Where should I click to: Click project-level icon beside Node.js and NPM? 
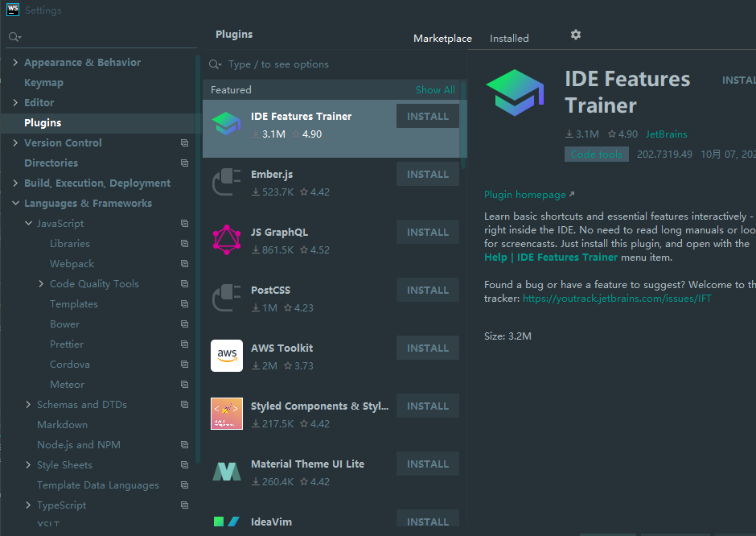185,445
